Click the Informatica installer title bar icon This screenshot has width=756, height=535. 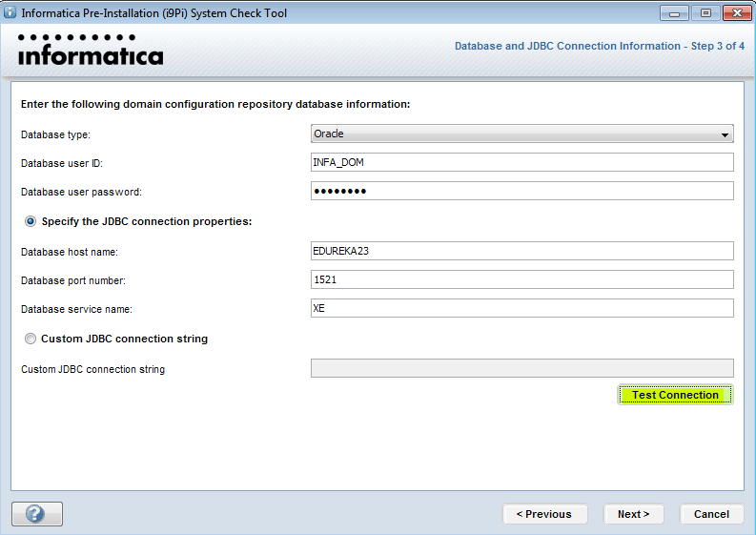(10, 12)
